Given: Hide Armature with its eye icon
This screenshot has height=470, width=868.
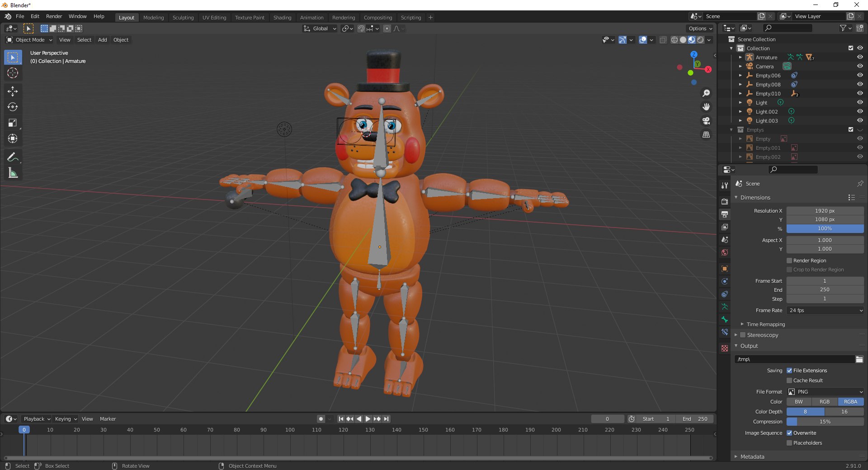Looking at the screenshot, I should pyautogui.click(x=860, y=57).
